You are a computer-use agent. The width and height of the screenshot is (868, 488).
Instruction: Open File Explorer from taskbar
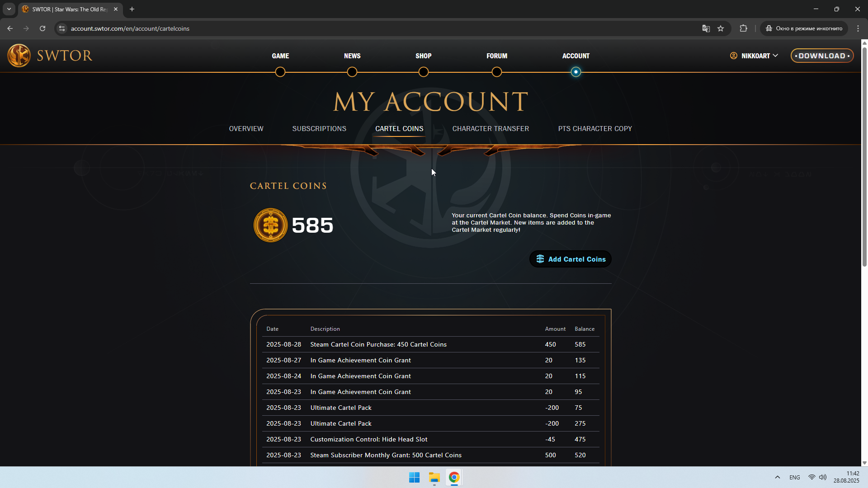(x=434, y=478)
